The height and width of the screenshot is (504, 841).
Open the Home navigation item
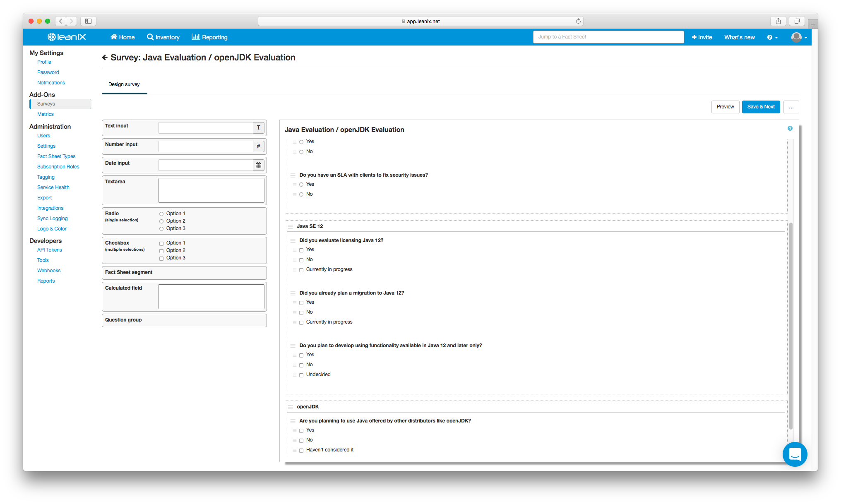coord(123,37)
